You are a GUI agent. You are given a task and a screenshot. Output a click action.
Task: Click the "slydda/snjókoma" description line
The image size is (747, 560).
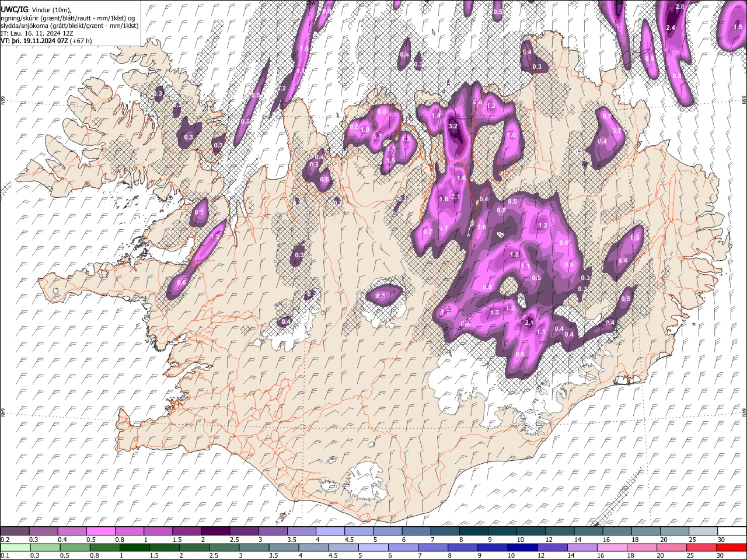point(69,26)
